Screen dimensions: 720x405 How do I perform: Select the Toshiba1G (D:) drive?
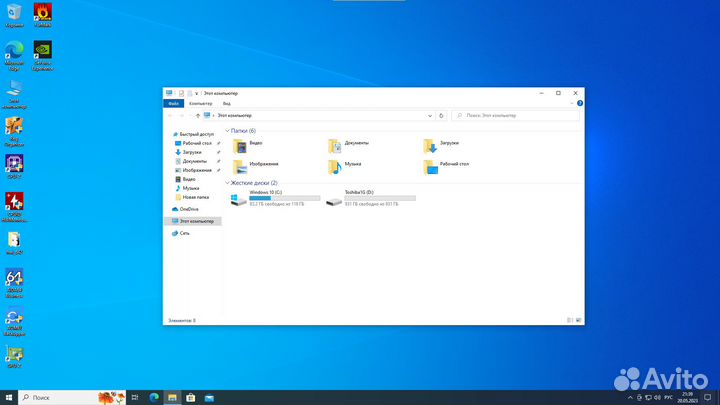point(370,199)
